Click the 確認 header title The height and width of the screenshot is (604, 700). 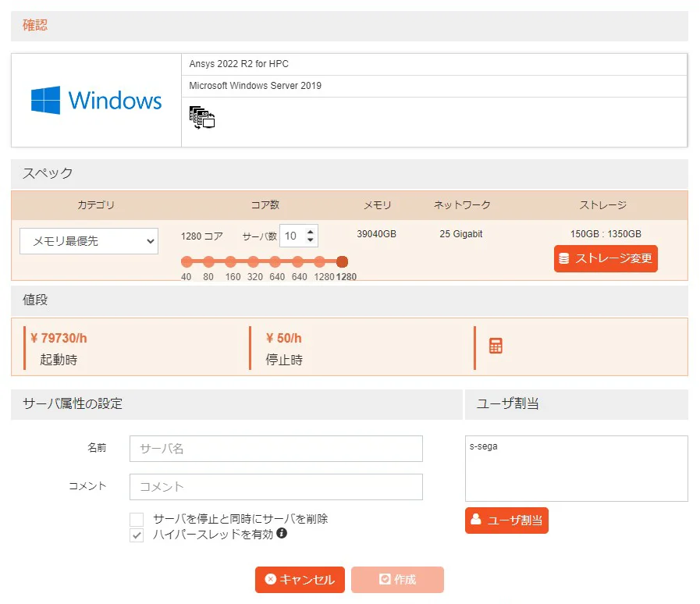click(x=35, y=25)
